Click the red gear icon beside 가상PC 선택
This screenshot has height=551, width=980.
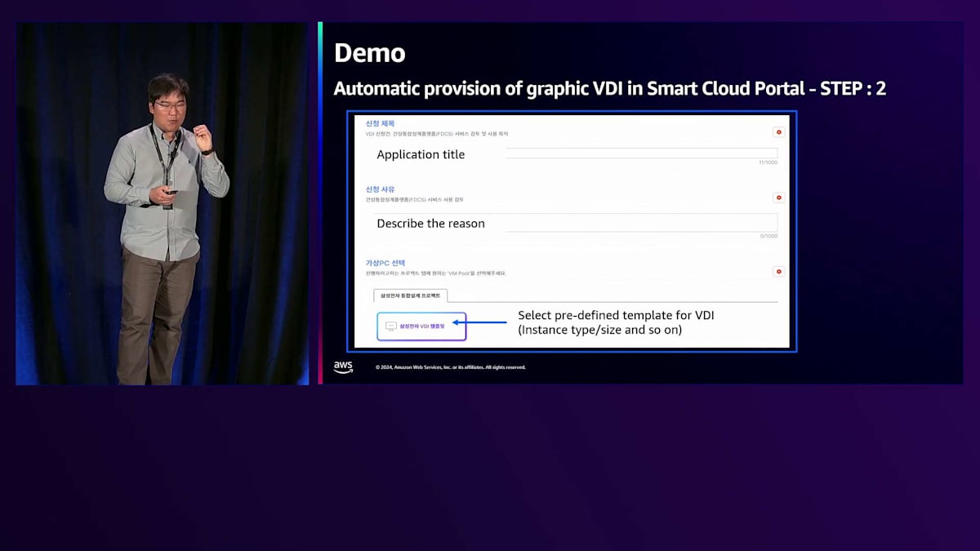pos(778,271)
